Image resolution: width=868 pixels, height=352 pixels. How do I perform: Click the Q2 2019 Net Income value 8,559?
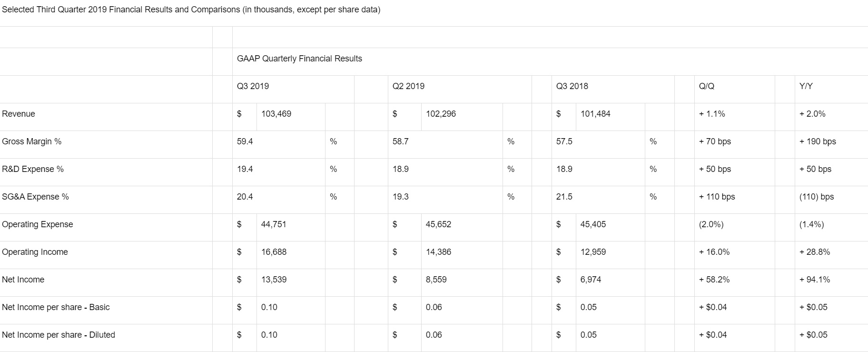point(436,280)
